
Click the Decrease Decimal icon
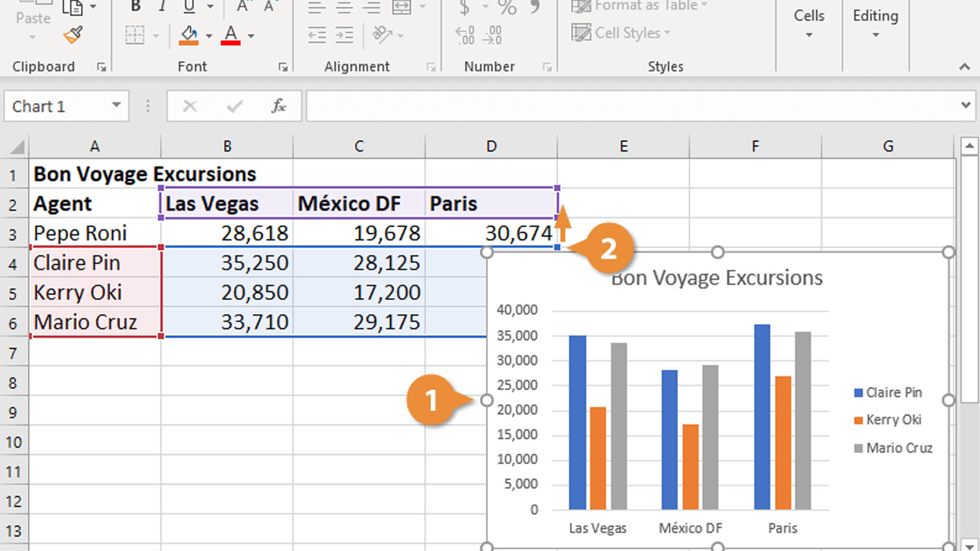492,35
